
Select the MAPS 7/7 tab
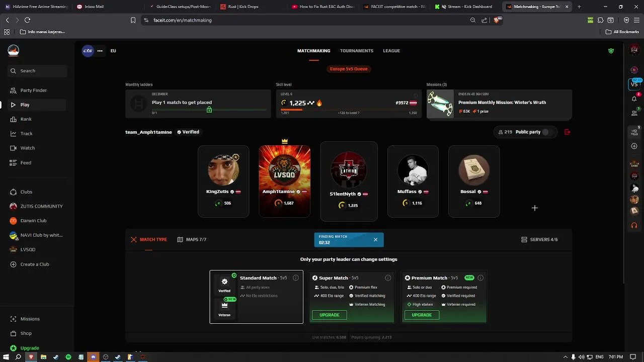192,240
